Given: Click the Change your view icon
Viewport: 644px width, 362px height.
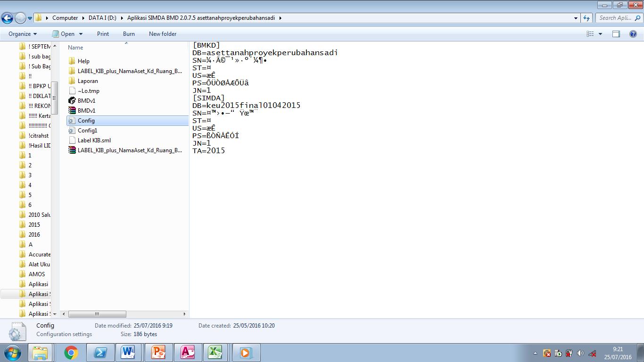Looking at the screenshot, I should point(590,34).
